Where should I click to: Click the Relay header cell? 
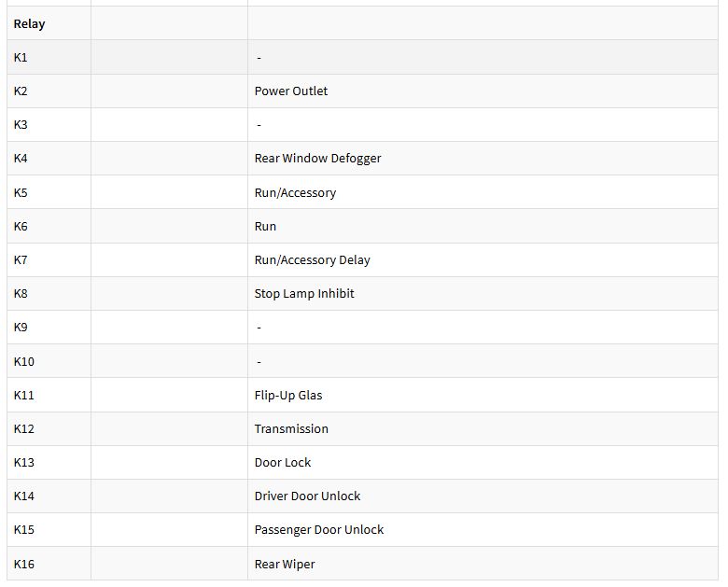pyautogui.click(x=29, y=23)
